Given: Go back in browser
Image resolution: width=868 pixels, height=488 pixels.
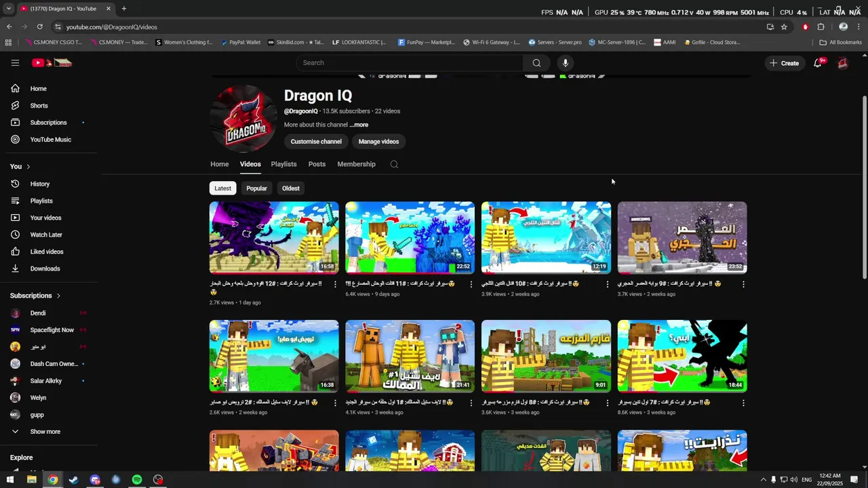Looking at the screenshot, I should coord(9,27).
